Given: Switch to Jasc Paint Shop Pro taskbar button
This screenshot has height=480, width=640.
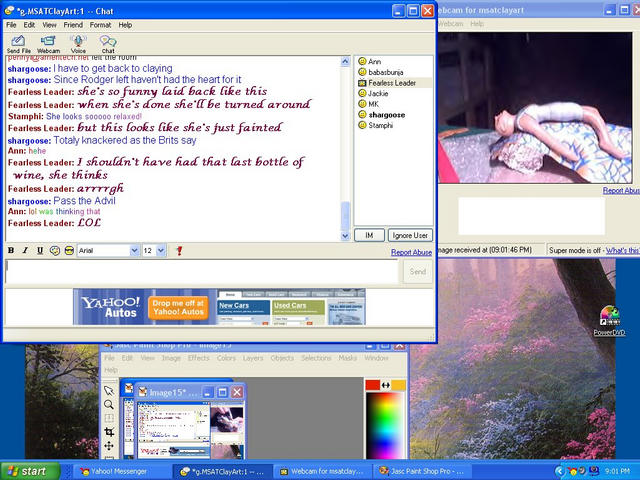Looking at the screenshot, I should pos(422,471).
